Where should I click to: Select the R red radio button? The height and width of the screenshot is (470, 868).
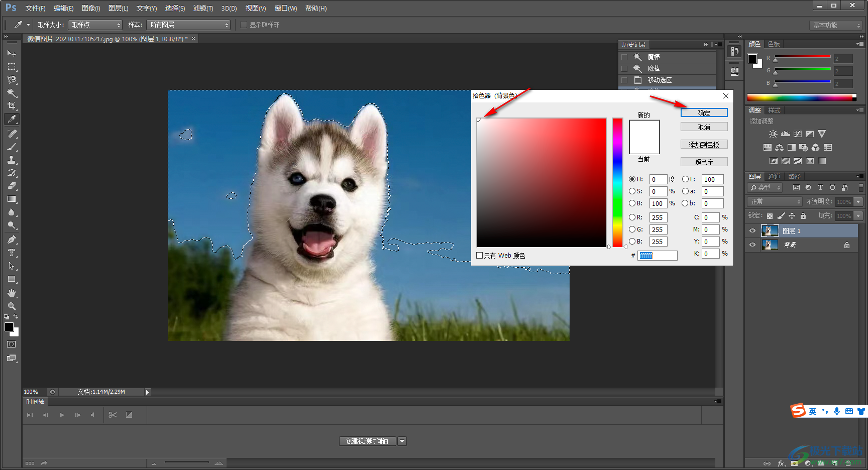(x=632, y=217)
